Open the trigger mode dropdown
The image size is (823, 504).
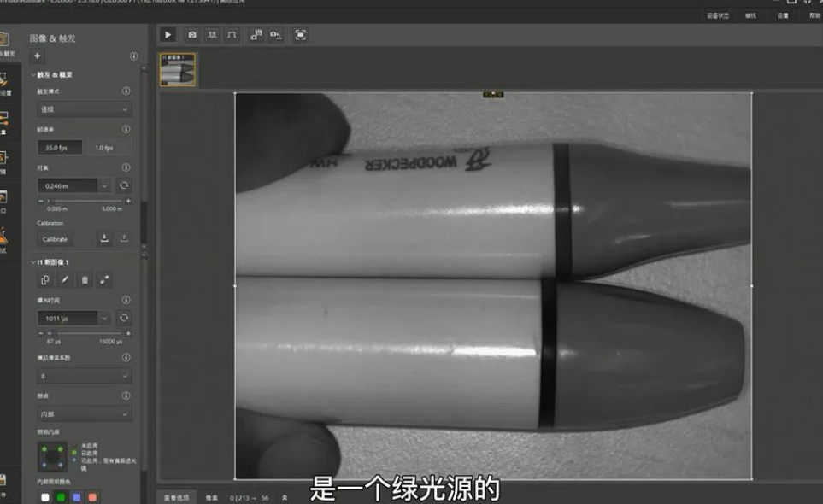pyautogui.click(x=84, y=109)
